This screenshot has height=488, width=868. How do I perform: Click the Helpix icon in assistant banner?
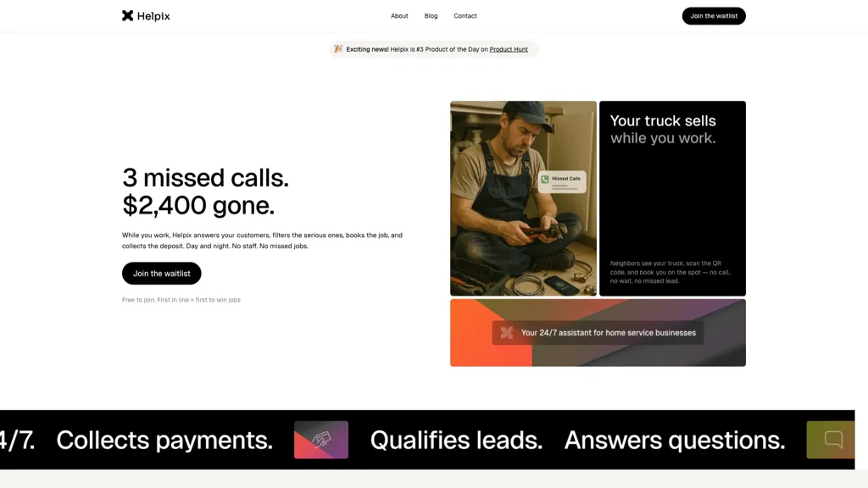coord(507,332)
